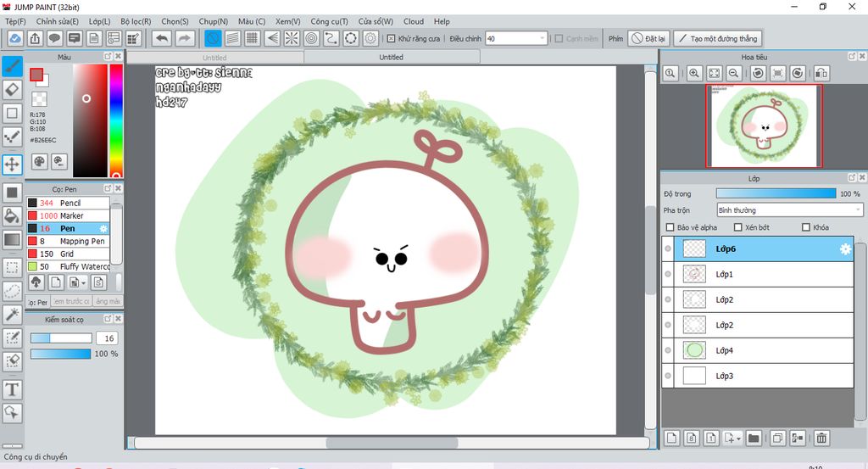This screenshot has height=469, width=868.
Task: Select the Select Pen tool
Action: click(x=12, y=338)
